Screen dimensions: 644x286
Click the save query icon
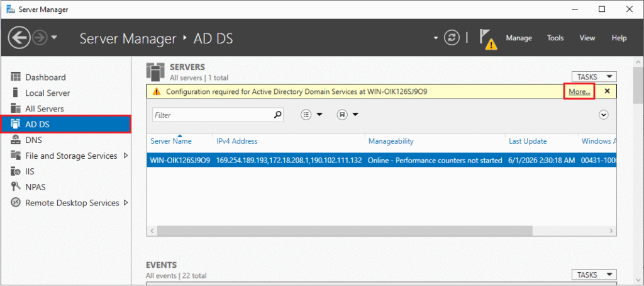click(341, 115)
